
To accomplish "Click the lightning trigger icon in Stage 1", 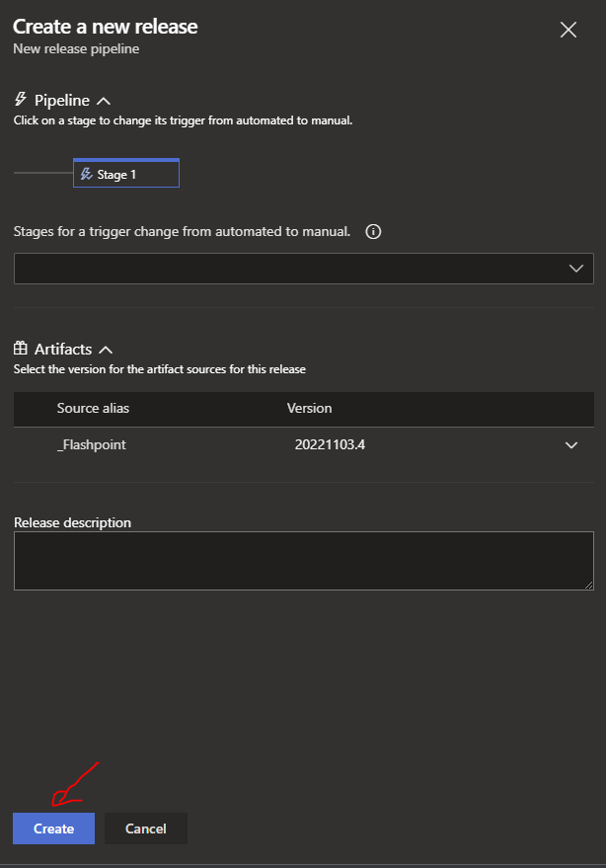I will click(x=86, y=175).
